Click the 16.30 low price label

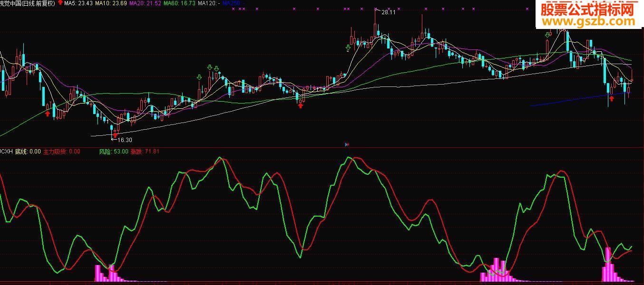[125, 140]
